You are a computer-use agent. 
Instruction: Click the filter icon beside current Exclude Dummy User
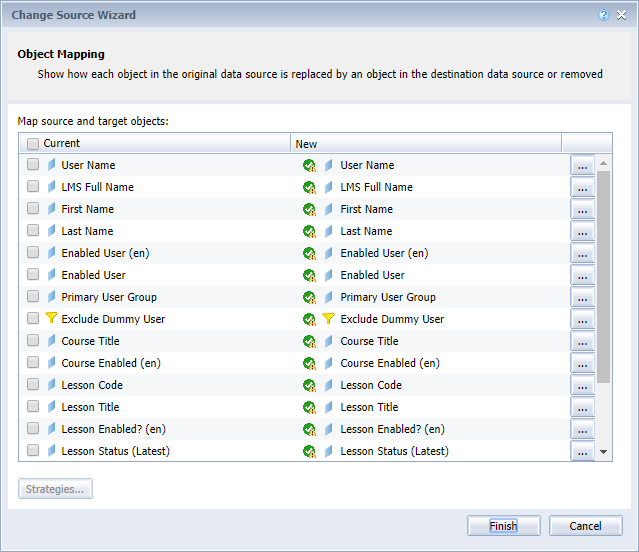tap(52, 319)
